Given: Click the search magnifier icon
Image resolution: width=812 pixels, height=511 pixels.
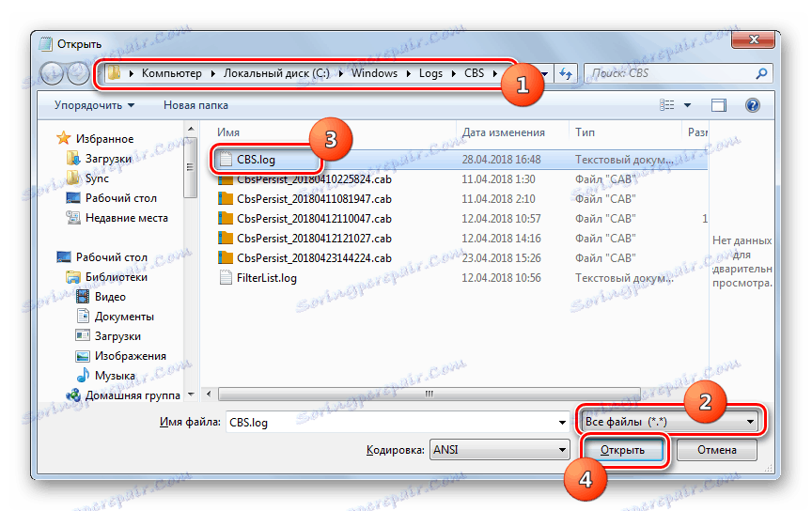Looking at the screenshot, I should 761,73.
